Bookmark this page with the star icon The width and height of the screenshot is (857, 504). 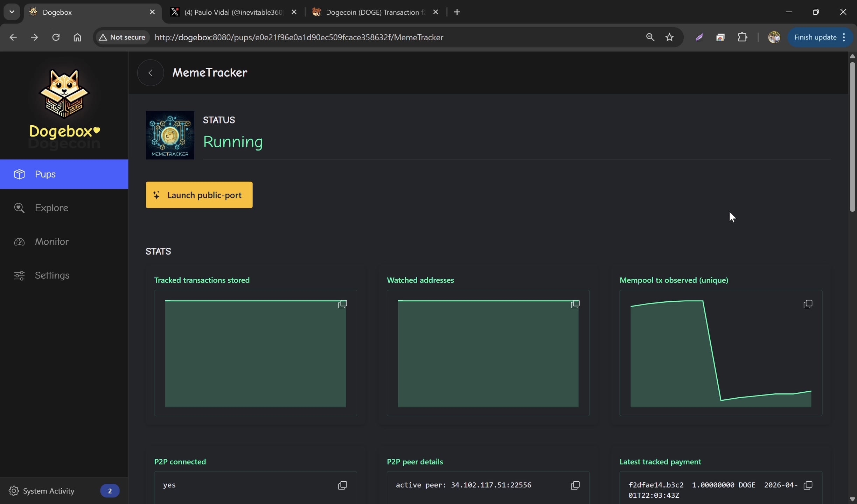click(x=669, y=37)
